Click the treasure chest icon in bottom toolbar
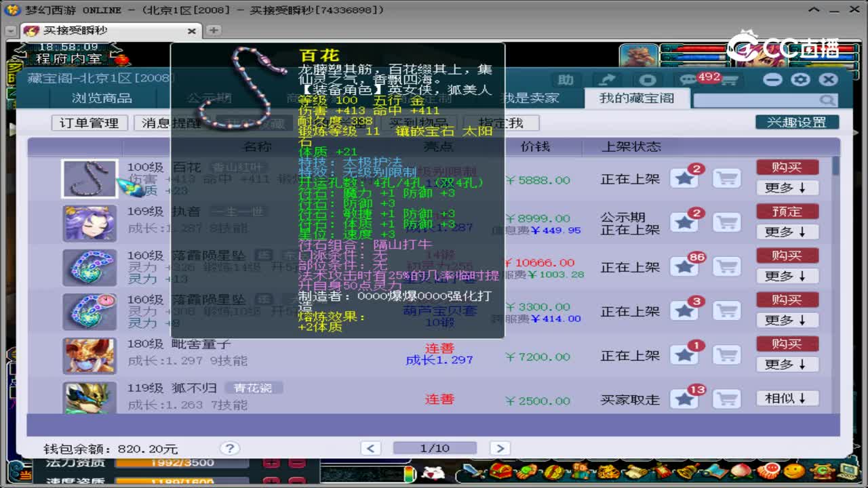 click(500, 471)
